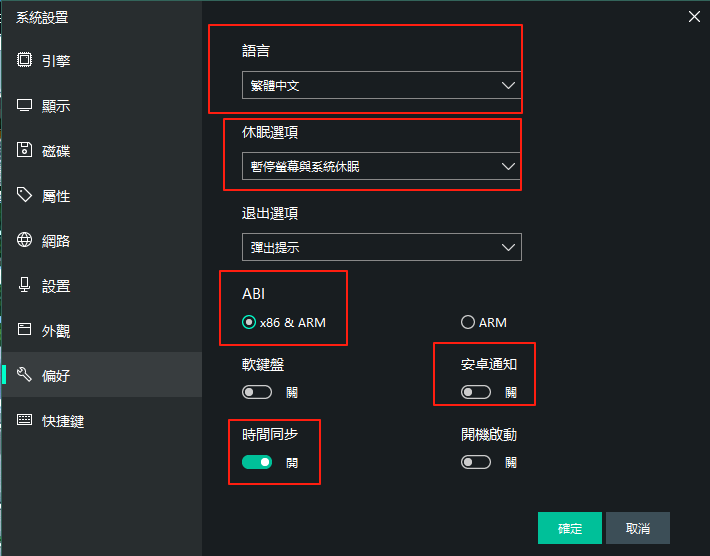The width and height of the screenshot is (710, 556).
Task: Turn off the 時間同步 switch
Action: click(257, 462)
